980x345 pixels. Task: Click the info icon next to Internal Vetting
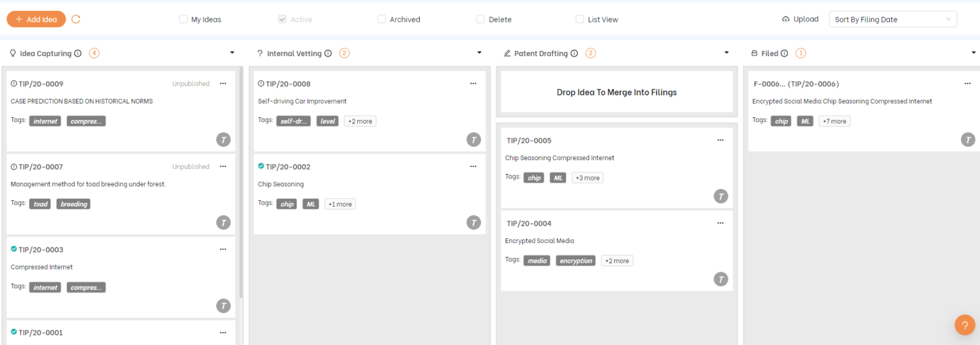pos(328,54)
